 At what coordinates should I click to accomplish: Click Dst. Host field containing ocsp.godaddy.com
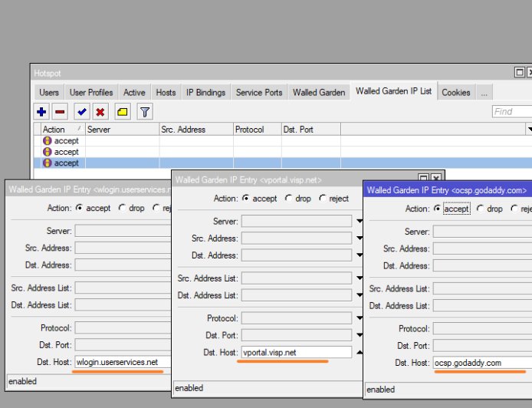coord(483,363)
